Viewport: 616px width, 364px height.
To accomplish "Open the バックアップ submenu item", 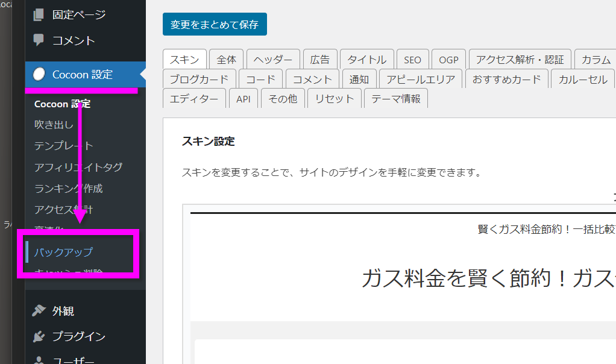I will pos(63,252).
